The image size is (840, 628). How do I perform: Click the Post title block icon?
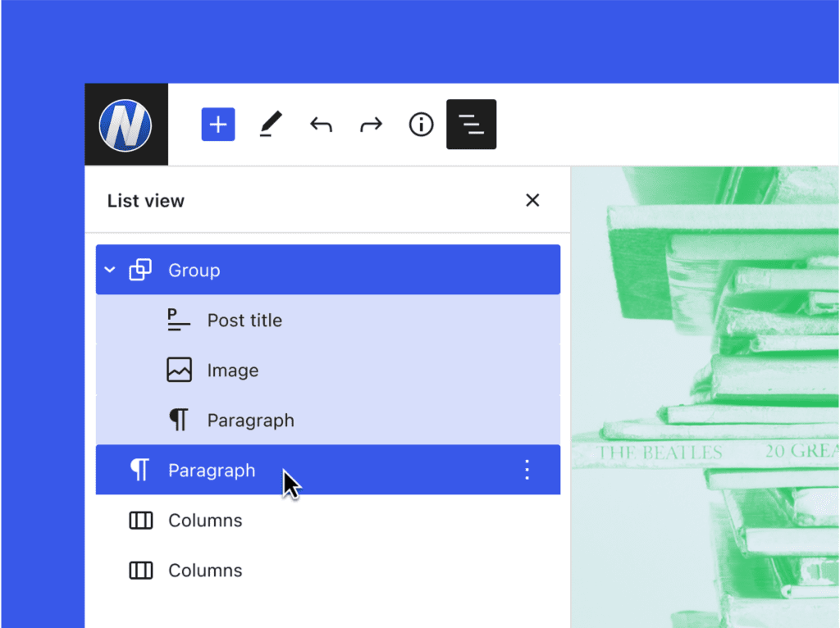tap(178, 321)
